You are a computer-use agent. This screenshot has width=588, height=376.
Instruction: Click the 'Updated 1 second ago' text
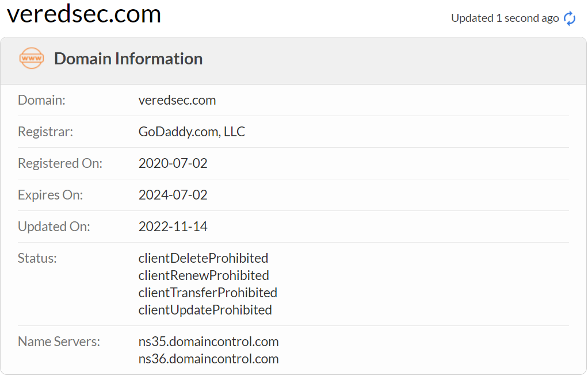(505, 18)
